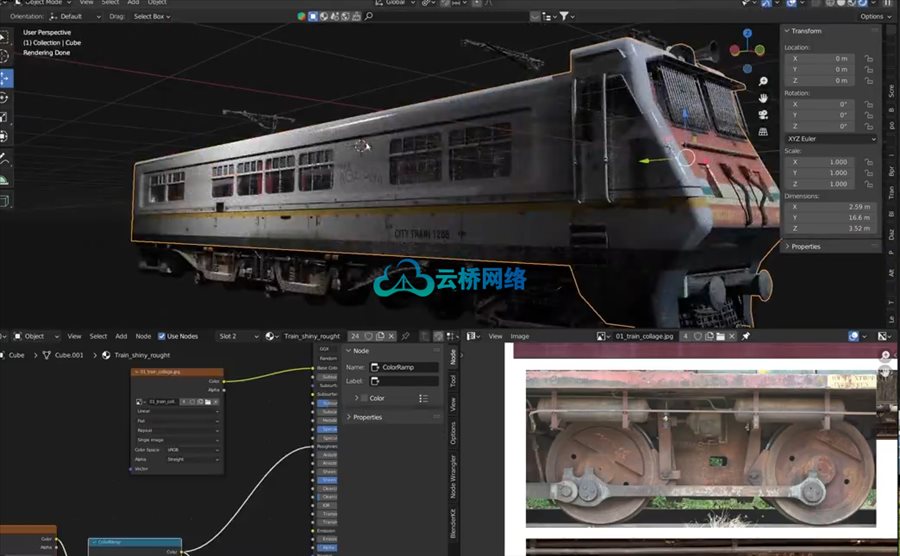The height and width of the screenshot is (556, 900).
Task: Unlink 01_train_collage.jpg image with X icon
Action: pos(732,336)
